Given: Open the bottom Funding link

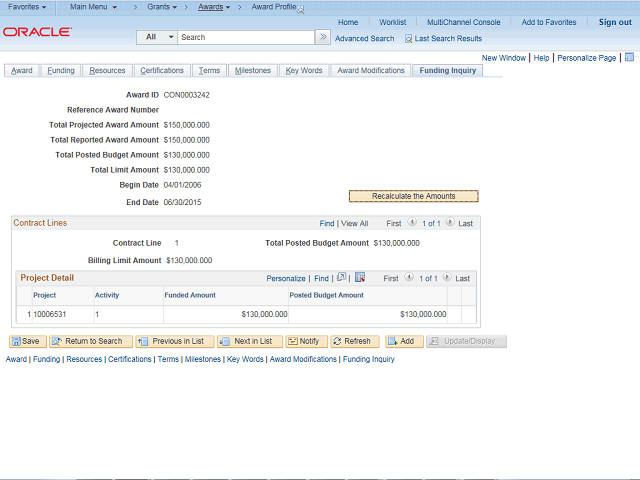Looking at the screenshot, I should pyautogui.click(x=47, y=359).
